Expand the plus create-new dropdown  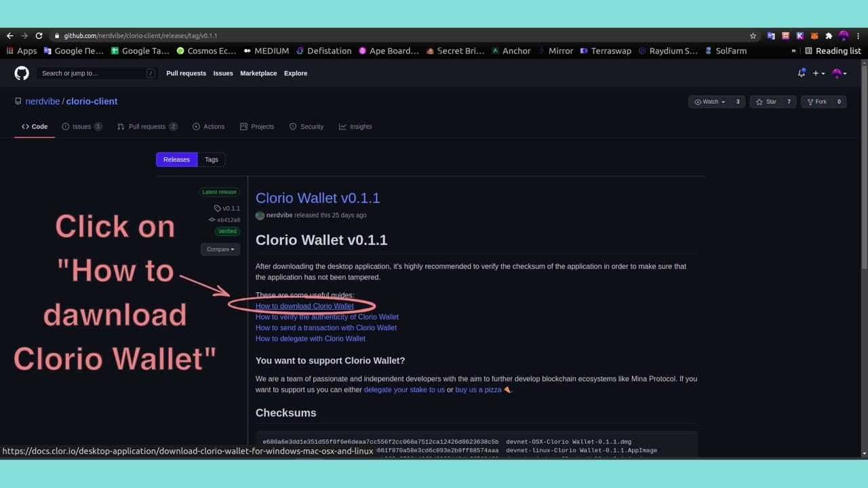(819, 73)
